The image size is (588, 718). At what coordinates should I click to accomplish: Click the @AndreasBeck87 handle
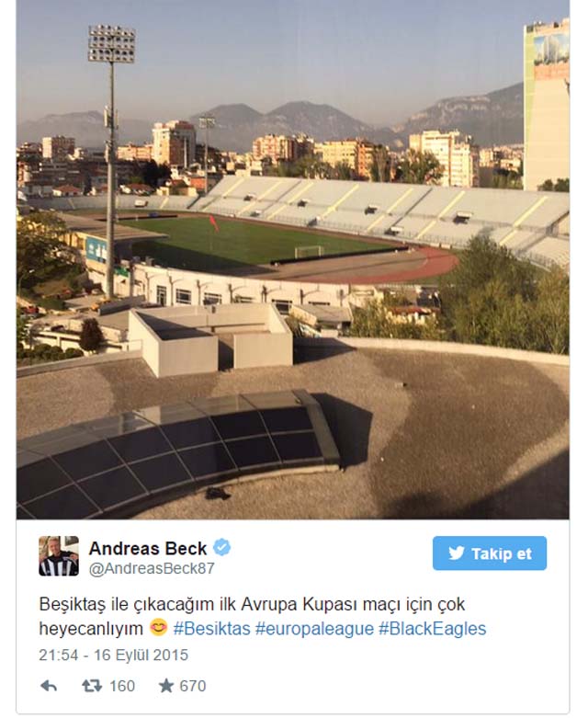point(152,568)
